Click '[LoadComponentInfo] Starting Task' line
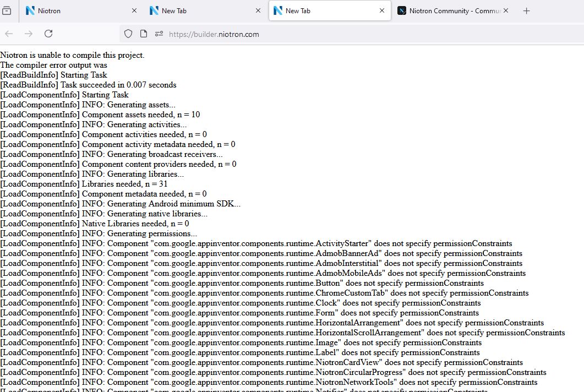This screenshot has height=392, width=584. (x=64, y=95)
